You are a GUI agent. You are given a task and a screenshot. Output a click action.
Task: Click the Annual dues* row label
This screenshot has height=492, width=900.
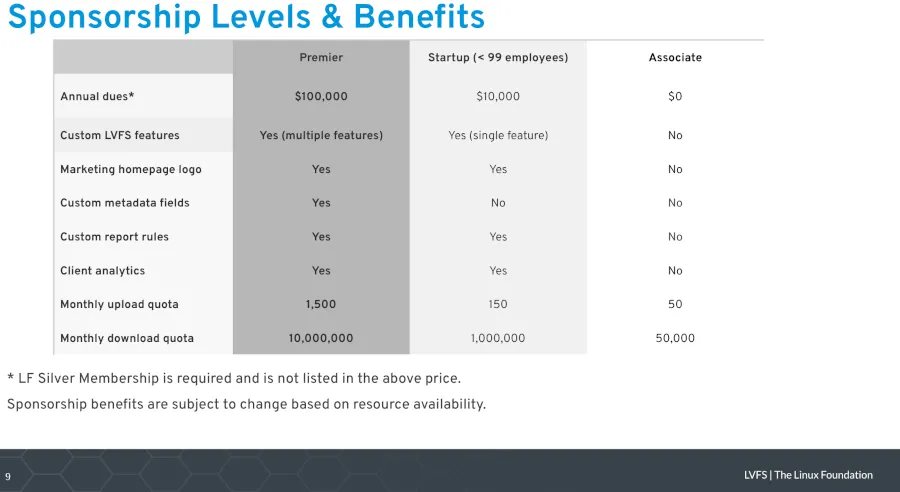click(x=97, y=97)
